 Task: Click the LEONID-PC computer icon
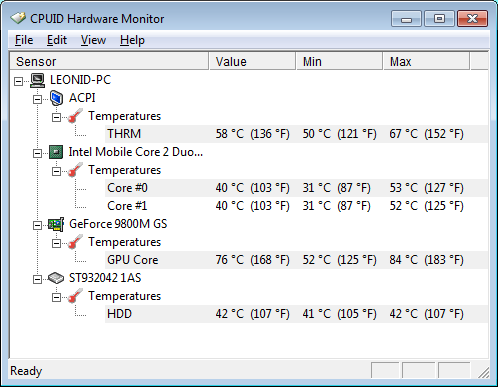37,80
